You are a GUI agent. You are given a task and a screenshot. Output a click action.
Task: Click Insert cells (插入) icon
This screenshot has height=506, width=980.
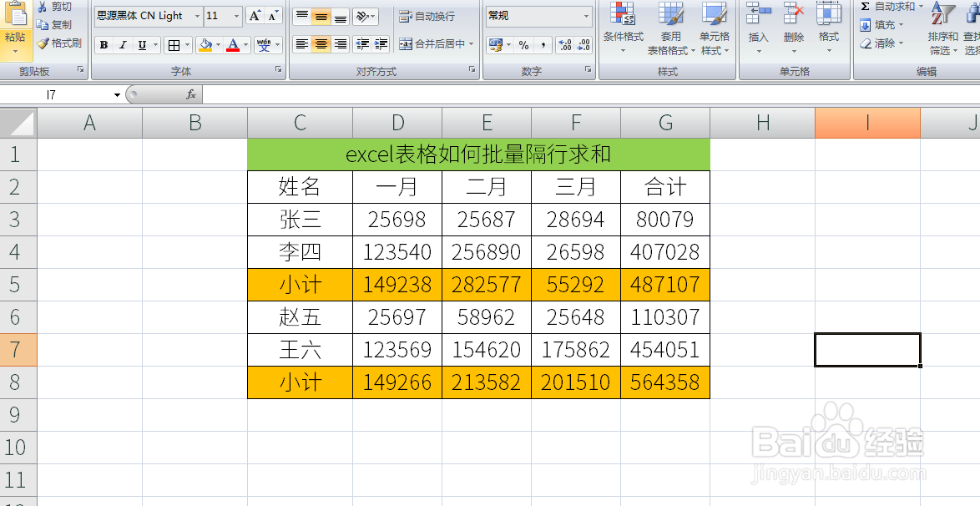coord(758,13)
